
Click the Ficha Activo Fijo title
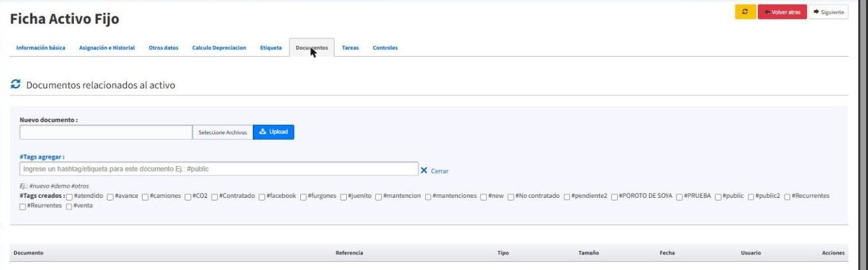pyautogui.click(x=65, y=20)
